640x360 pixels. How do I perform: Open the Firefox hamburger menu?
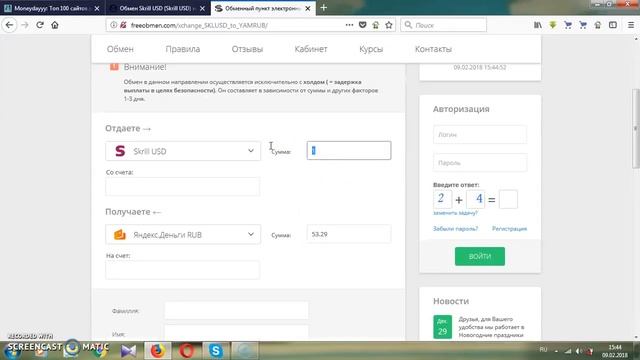click(x=631, y=25)
